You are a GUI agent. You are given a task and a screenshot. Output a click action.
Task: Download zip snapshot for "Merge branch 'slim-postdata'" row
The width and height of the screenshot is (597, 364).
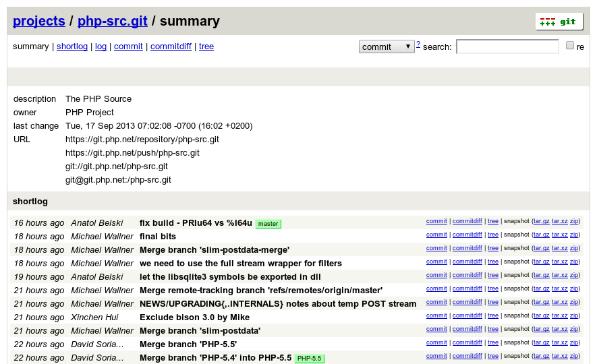click(x=574, y=329)
